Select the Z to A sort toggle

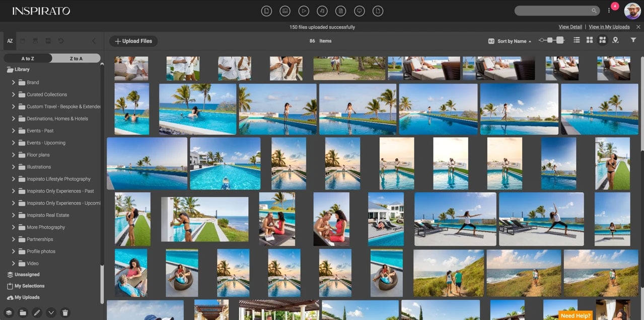[x=76, y=58]
